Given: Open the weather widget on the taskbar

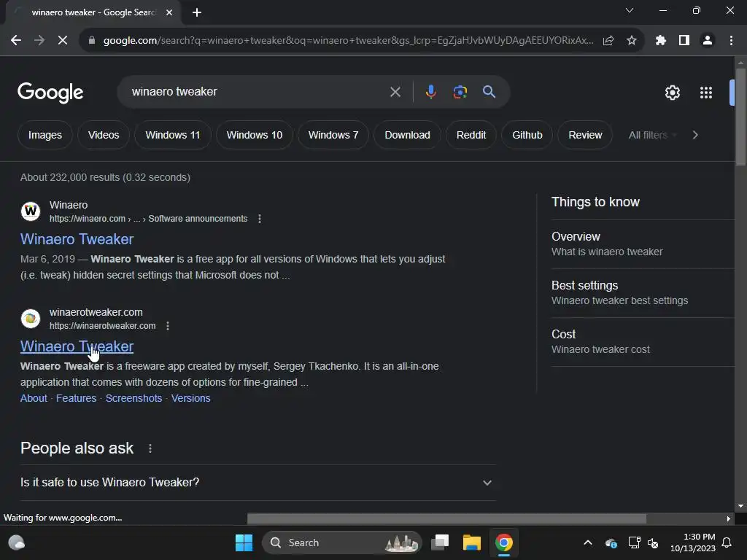Looking at the screenshot, I should (17, 542).
